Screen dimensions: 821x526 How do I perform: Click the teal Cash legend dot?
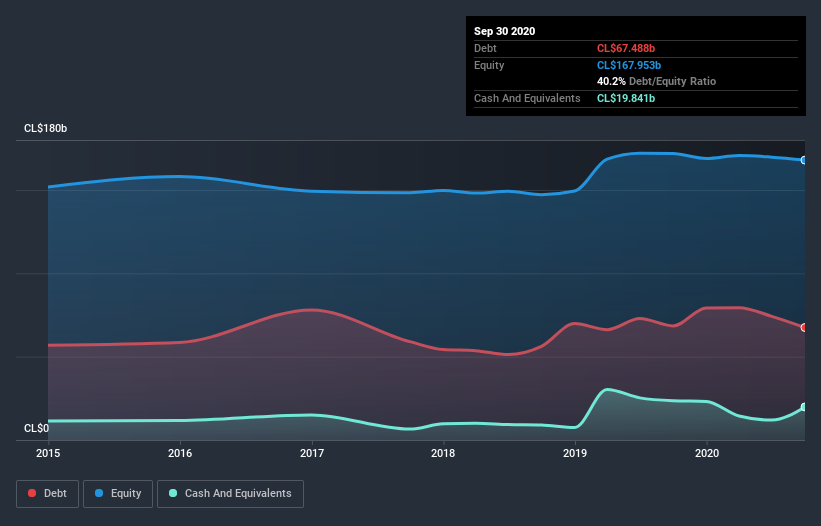pos(173,493)
